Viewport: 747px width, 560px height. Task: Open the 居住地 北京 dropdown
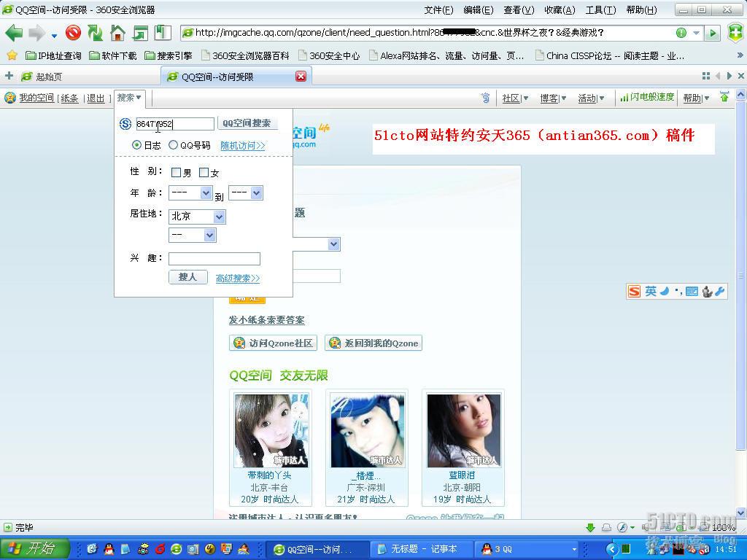197,217
